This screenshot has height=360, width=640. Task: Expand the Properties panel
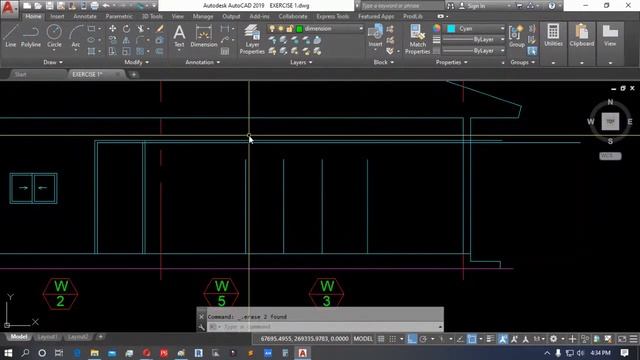pos(451,62)
